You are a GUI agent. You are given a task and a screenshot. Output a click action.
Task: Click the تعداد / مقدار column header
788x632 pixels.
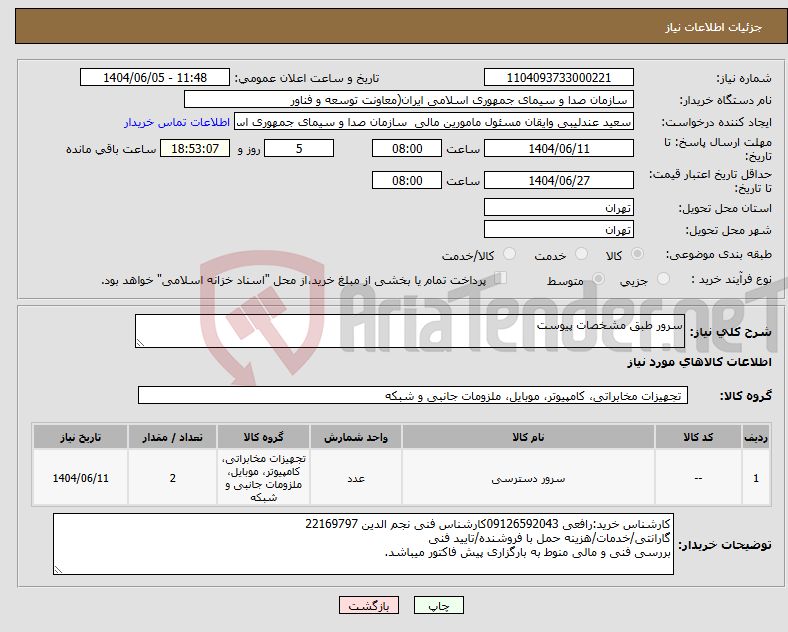[172, 437]
